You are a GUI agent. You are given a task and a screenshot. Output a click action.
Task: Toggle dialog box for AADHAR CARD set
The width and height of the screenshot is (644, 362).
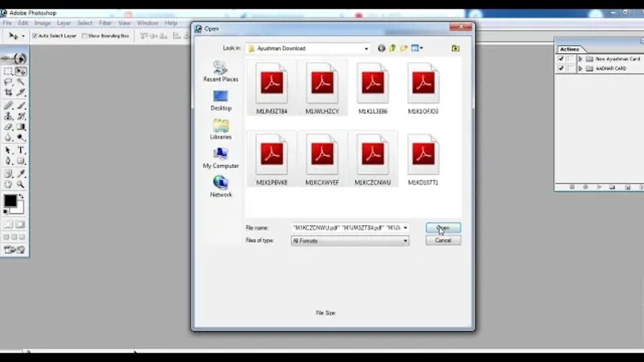[x=571, y=68]
